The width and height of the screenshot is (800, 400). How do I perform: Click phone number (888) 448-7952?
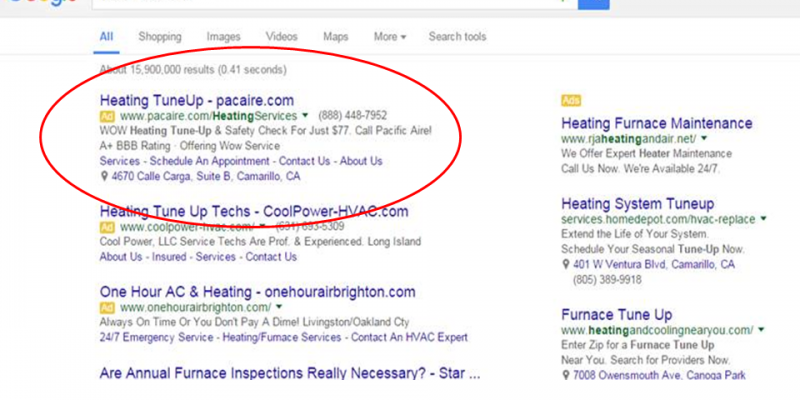click(353, 115)
